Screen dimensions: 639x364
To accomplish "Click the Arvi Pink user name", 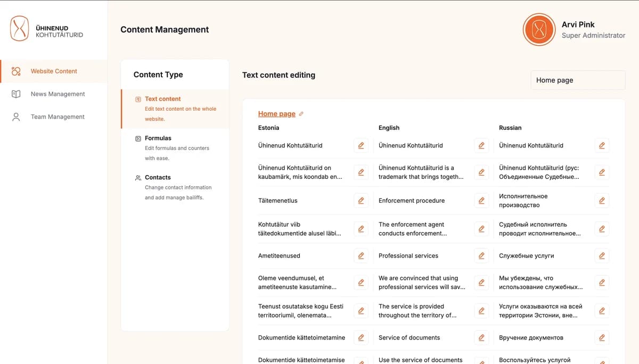I will (578, 24).
